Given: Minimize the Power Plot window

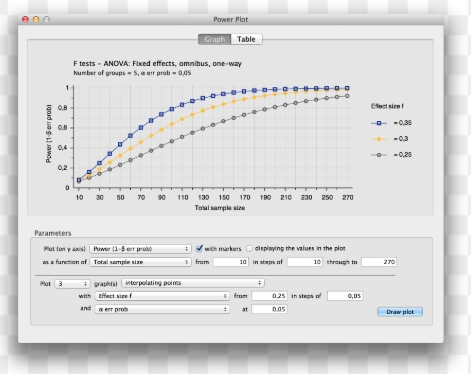Looking at the screenshot, I should click(36, 19).
